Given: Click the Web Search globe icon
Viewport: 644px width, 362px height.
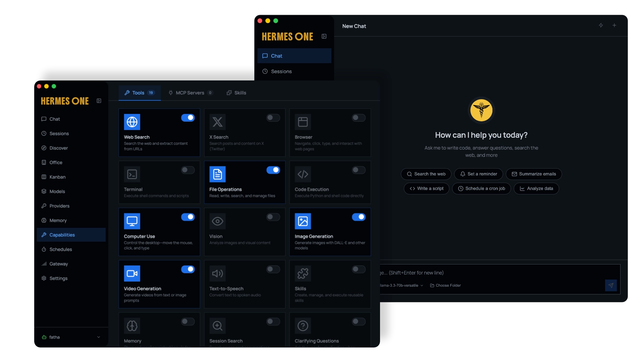Looking at the screenshot, I should (132, 122).
